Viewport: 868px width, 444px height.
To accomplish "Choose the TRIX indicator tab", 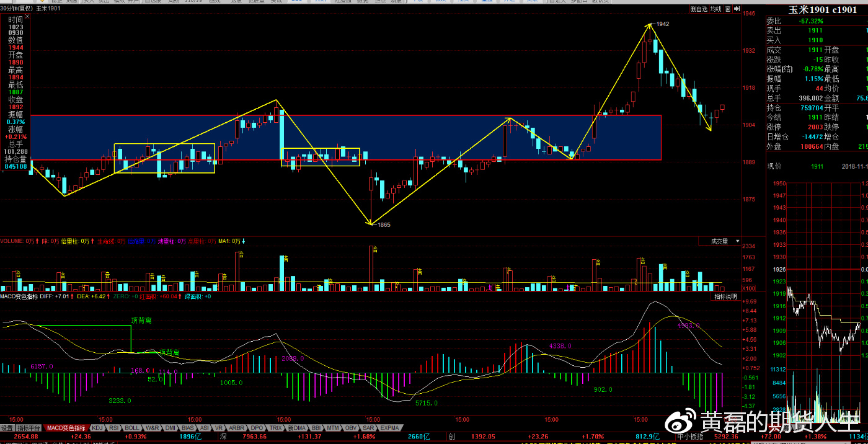I will click(x=275, y=428).
